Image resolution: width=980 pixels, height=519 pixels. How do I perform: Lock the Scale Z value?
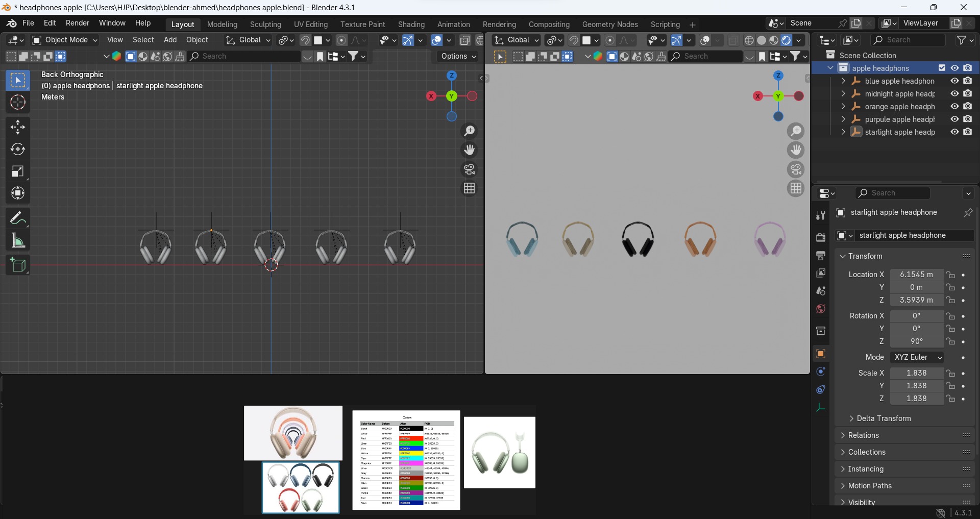[950, 399]
